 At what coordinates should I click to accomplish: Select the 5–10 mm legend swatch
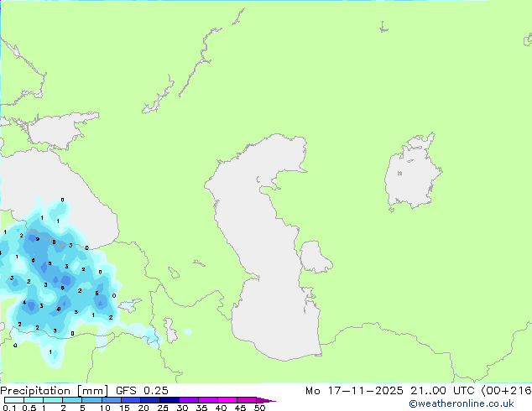(x=91, y=400)
